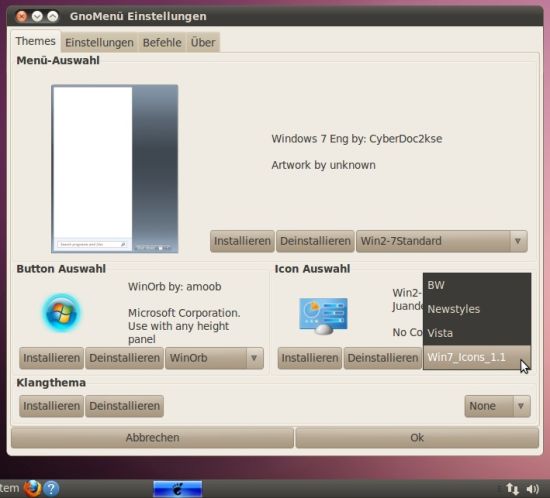Click the GNOME foot menu button
The width and height of the screenshot is (550, 498).
point(177,489)
